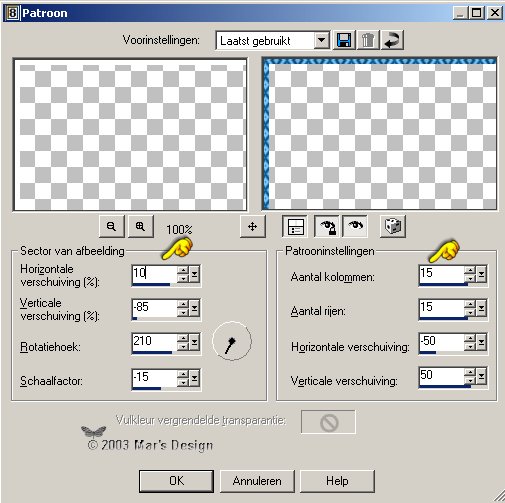Screen dimensions: 505x503
Task: Expand the Aantal kolommen slider dropdown arrow
Action: coord(481,274)
